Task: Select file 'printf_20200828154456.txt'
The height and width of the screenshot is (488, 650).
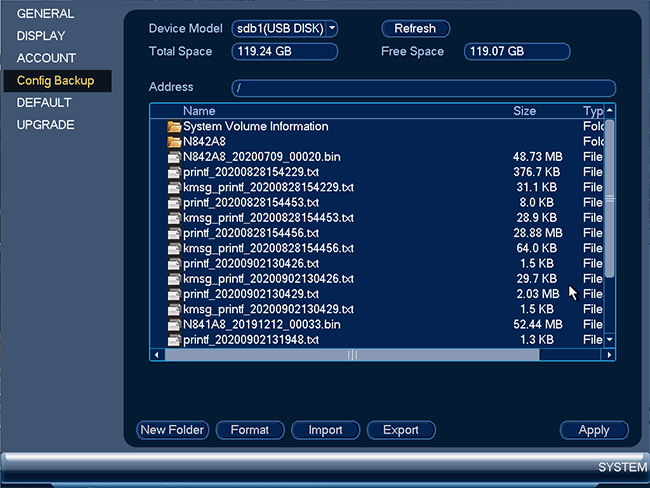Action: (251, 233)
